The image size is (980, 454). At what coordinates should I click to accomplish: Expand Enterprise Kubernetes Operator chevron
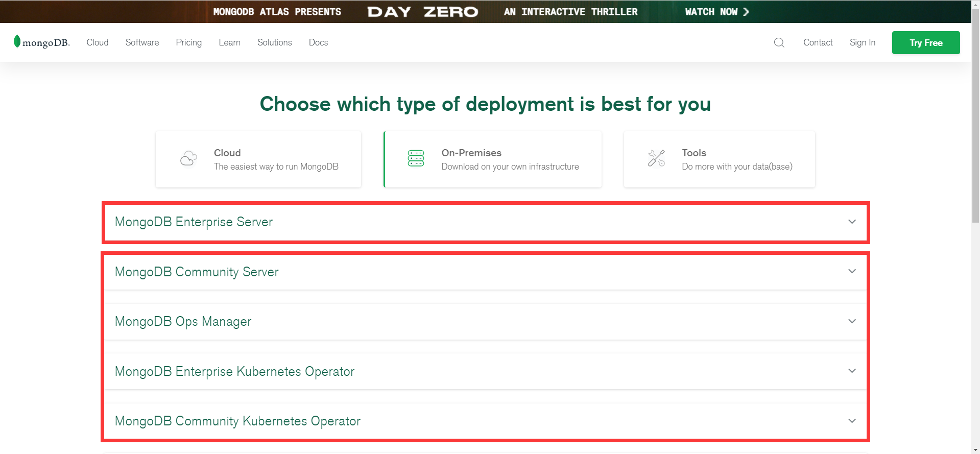(852, 371)
